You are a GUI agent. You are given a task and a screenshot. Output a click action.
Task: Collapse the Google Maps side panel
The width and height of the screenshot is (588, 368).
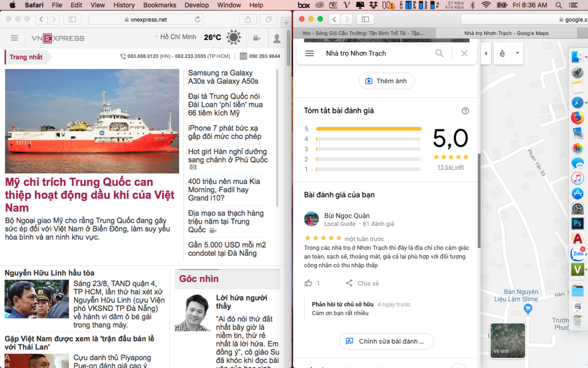coord(486,53)
